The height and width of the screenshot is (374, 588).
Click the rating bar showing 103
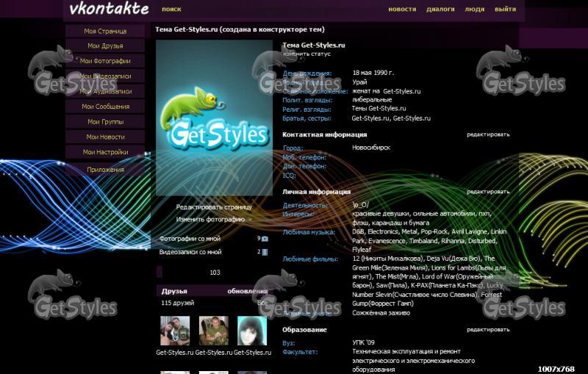214,273
